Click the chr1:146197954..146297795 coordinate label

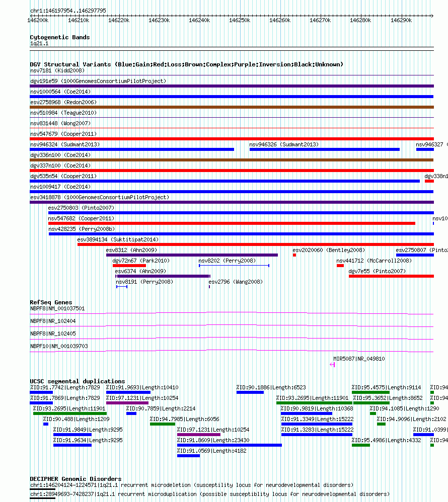(68, 11)
